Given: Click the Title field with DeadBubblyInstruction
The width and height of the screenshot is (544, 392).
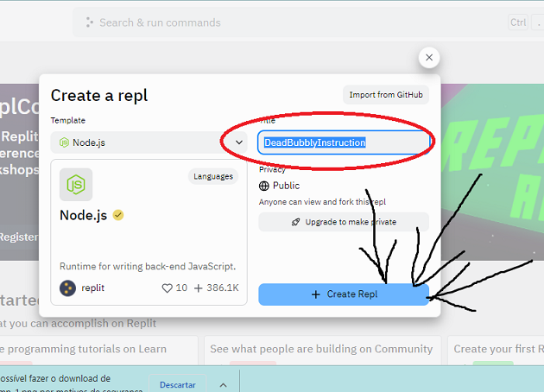Looking at the screenshot, I should tap(344, 142).
